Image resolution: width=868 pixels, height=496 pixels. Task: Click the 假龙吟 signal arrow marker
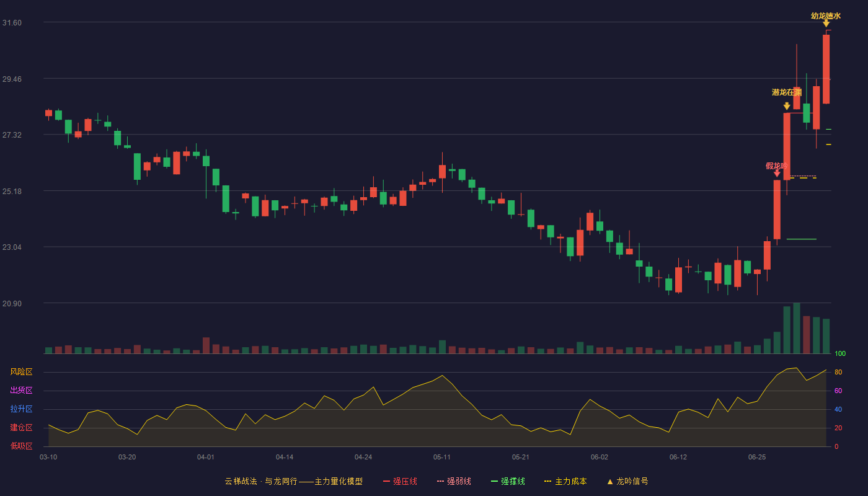point(777,174)
